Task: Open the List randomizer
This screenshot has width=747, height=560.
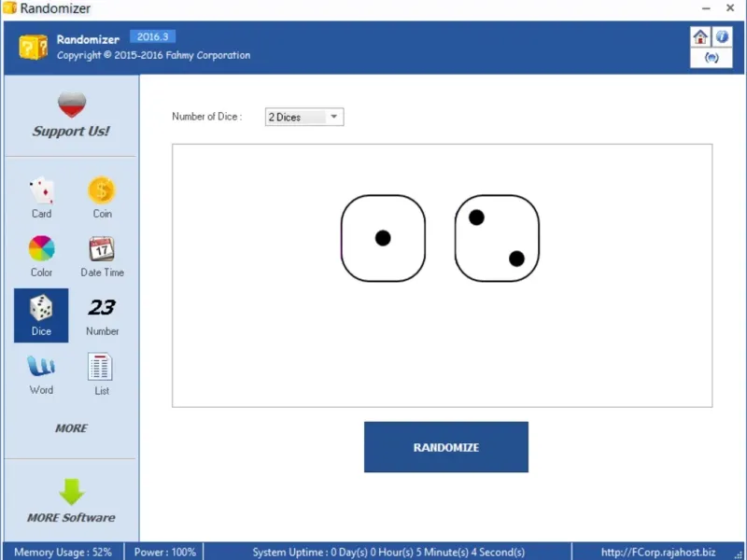Action: click(101, 374)
